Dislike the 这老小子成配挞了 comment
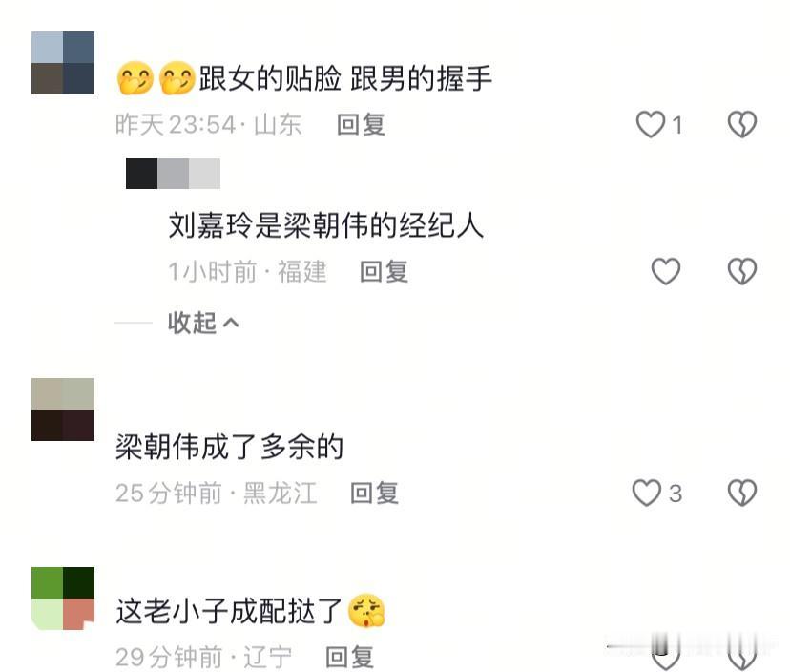 [x=742, y=657]
